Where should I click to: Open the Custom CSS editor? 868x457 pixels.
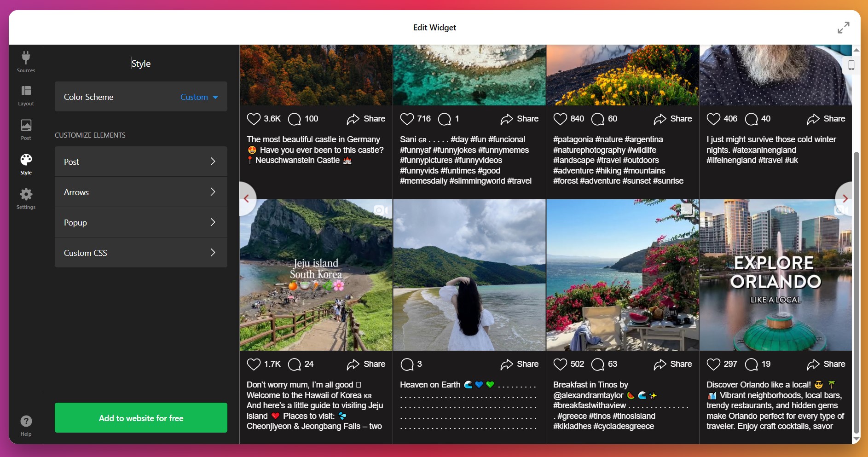(140, 252)
